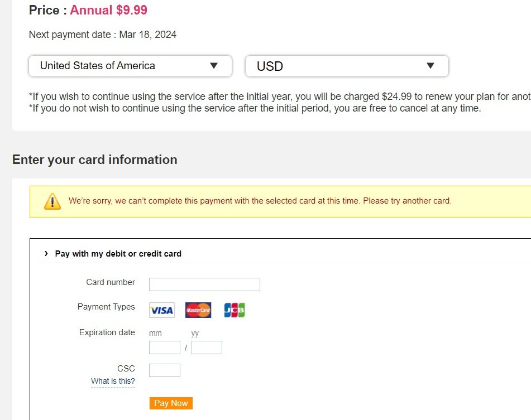Click the VISA payment type icon
This screenshot has height=420, width=531.
tap(162, 310)
